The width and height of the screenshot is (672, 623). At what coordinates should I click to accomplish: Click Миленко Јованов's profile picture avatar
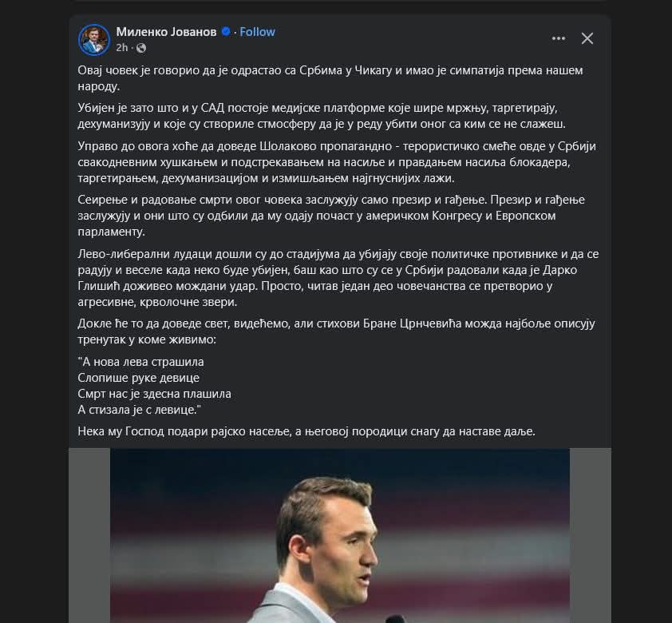[93, 39]
